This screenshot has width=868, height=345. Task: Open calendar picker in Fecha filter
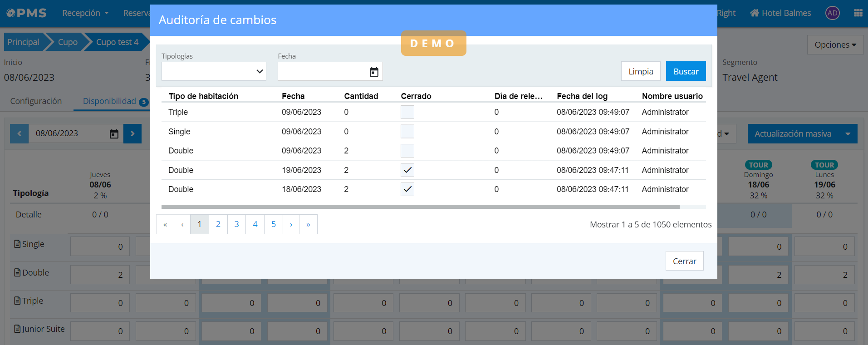[373, 72]
